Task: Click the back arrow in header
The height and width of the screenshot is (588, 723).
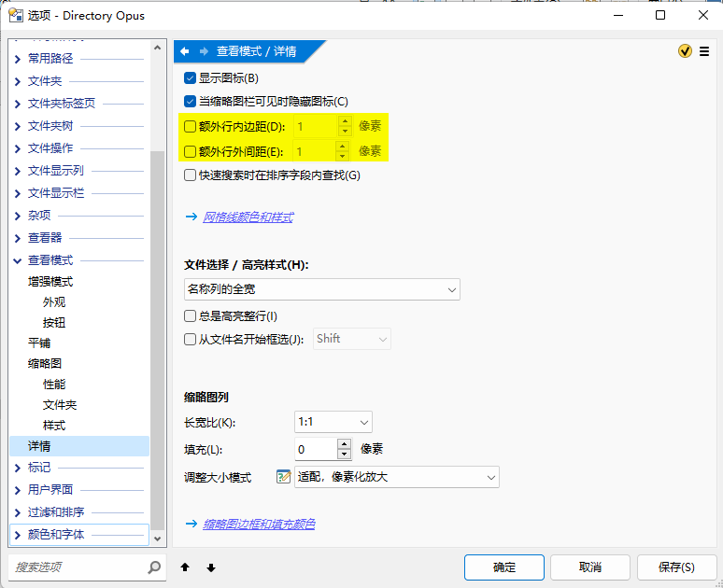Action: pyautogui.click(x=184, y=51)
